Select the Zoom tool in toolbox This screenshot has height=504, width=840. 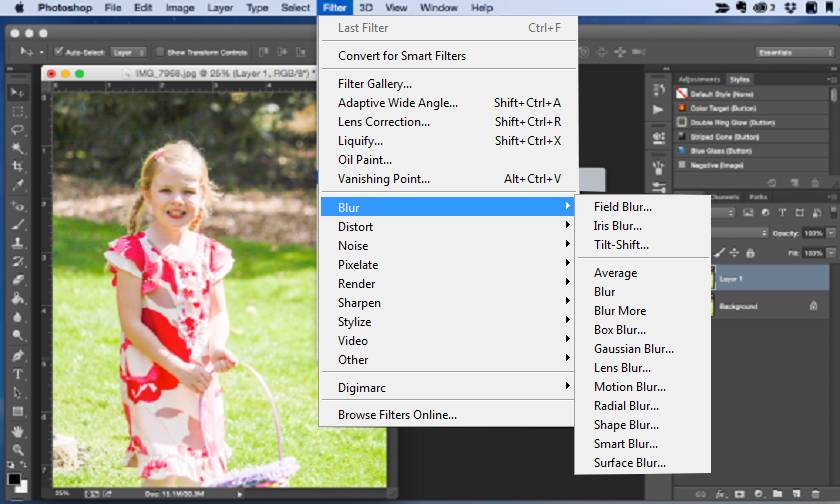[x=17, y=450]
